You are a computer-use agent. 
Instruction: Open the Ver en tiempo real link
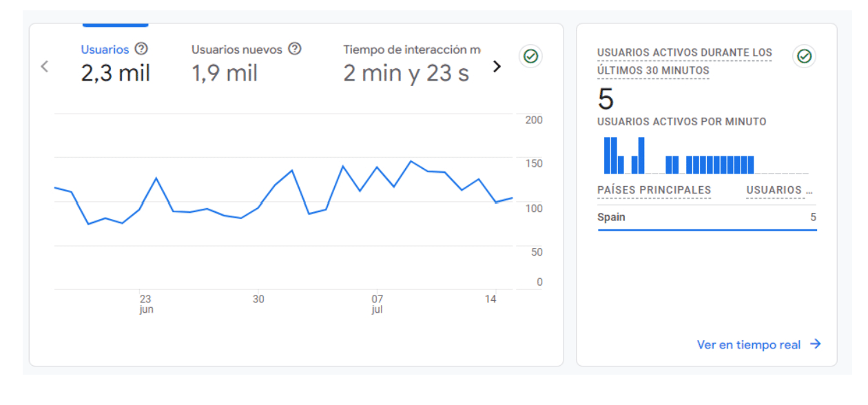point(749,345)
